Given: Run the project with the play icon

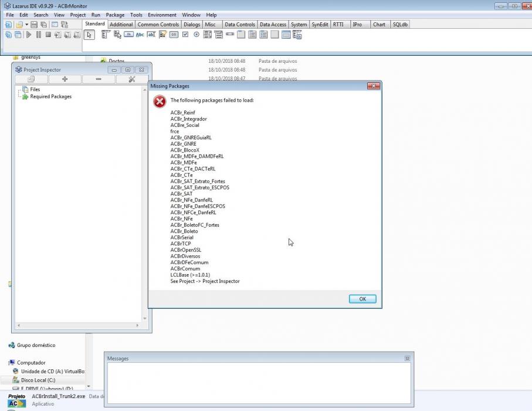Looking at the screenshot, I should point(29,35).
